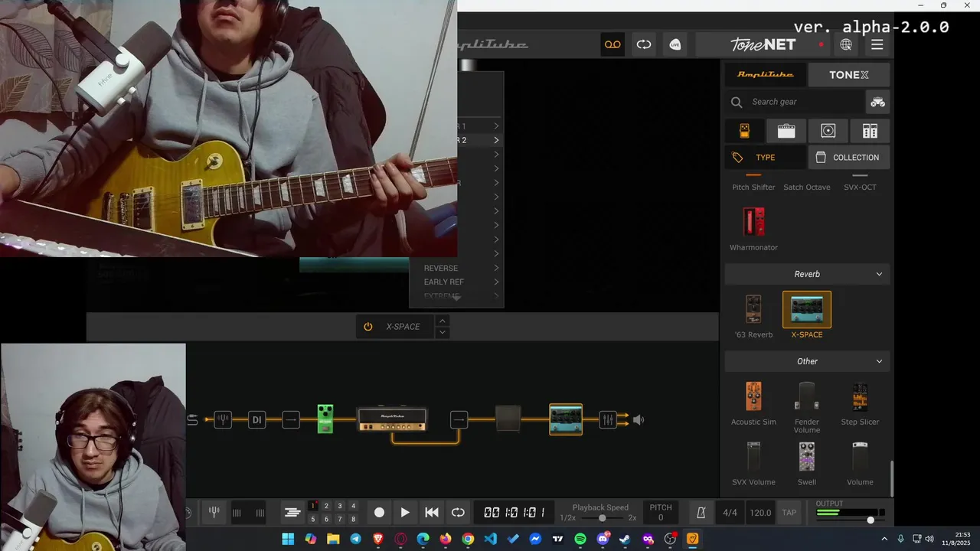Image resolution: width=980 pixels, height=551 pixels.
Task: Collapse the Reverb section
Action: (x=879, y=274)
